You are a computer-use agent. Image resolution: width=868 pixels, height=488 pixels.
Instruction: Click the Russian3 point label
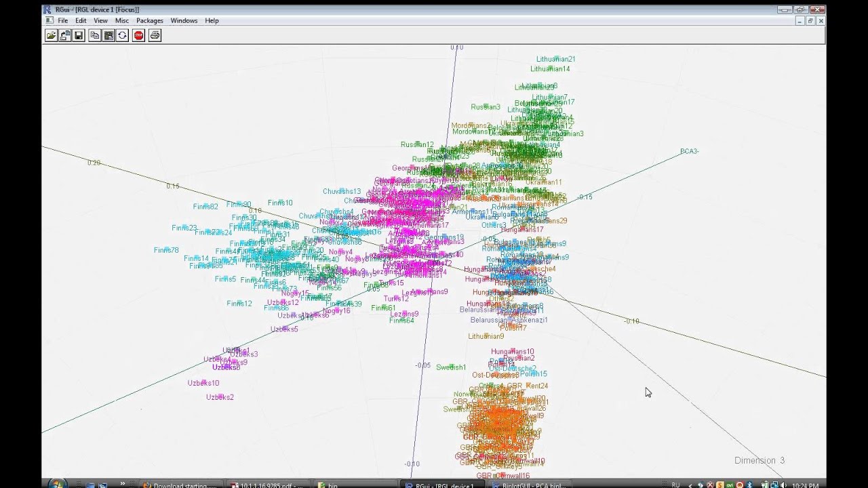click(x=486, y=107)
